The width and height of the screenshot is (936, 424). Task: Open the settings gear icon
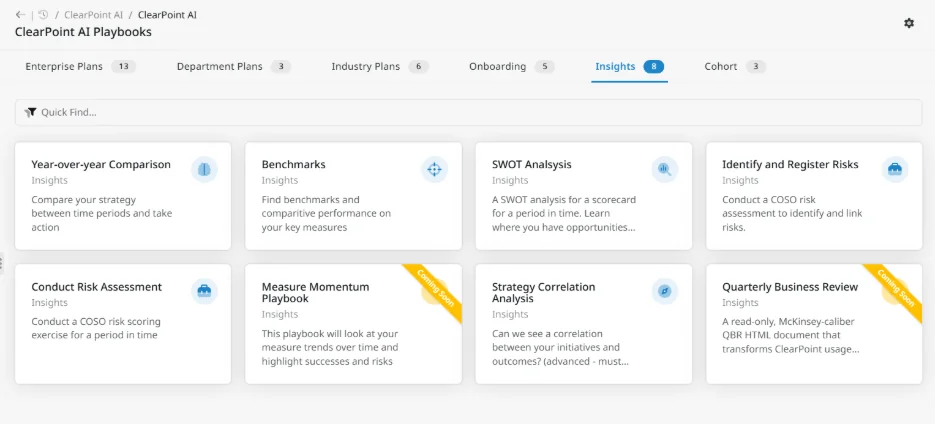pyautogui.click(x=909, y=23)
